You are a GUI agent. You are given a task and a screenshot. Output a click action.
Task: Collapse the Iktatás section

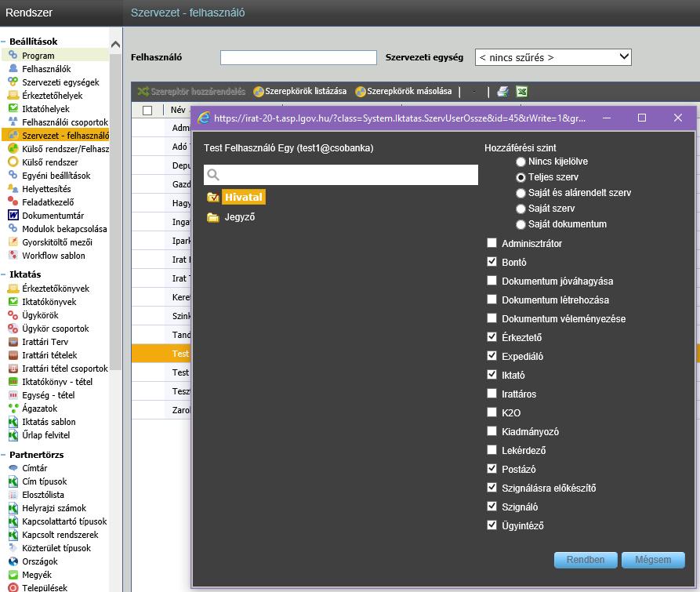click(x=3, y=274)
